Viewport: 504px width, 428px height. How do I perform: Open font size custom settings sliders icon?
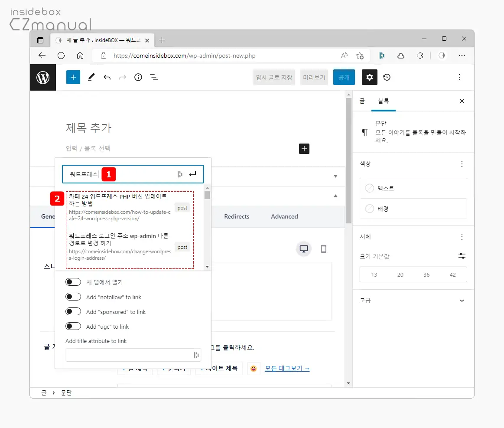[x=462, y=256]
